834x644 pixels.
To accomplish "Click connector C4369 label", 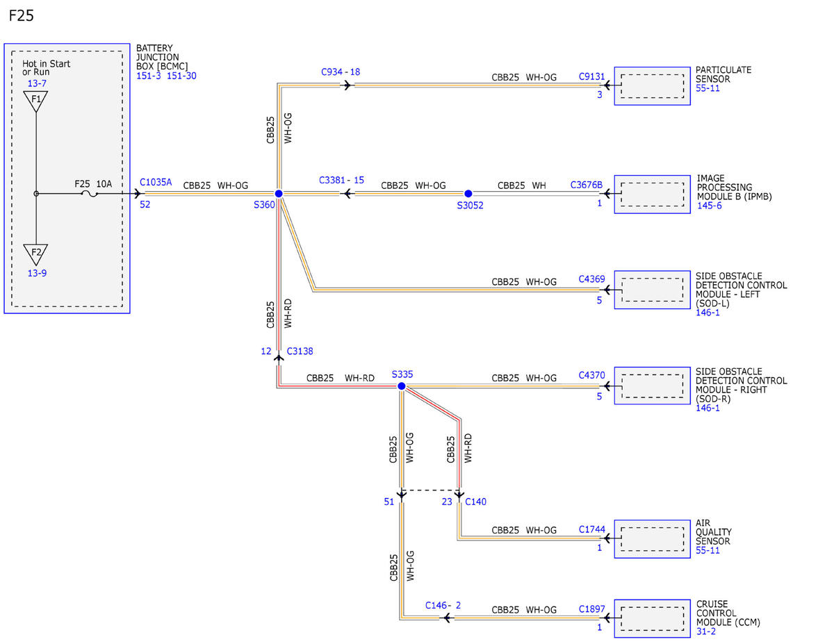I will (x=591, y=279).
